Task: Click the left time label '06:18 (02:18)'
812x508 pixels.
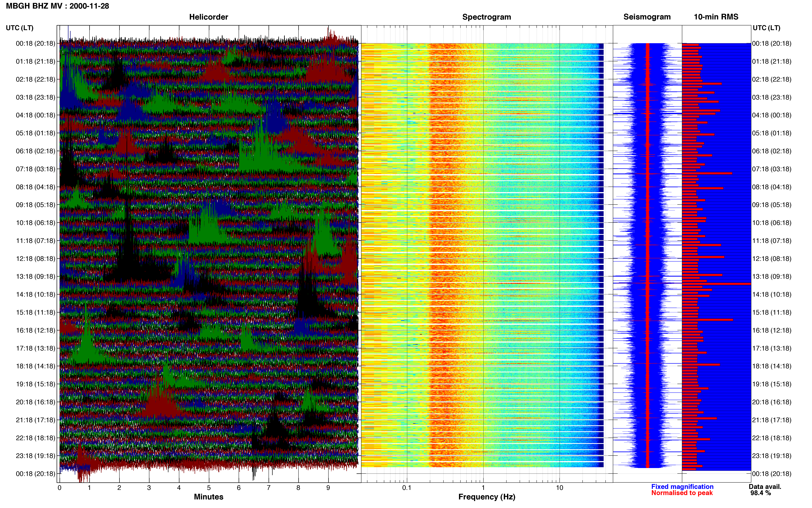Action: pyautogui.click(x=36, y=151)
